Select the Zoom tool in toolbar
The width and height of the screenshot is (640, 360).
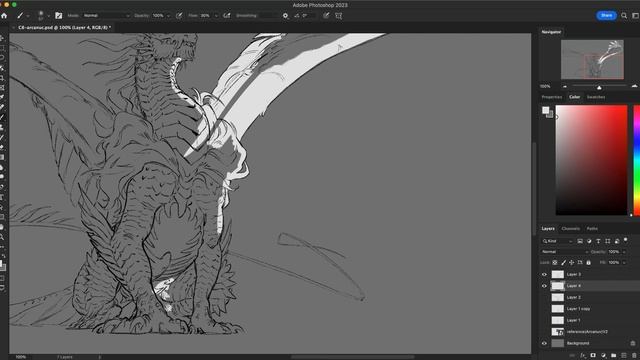point(2,237)
